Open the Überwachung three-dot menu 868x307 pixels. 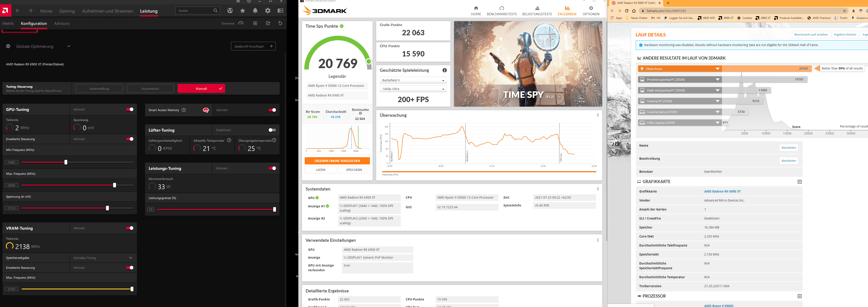tap(598, 115)
